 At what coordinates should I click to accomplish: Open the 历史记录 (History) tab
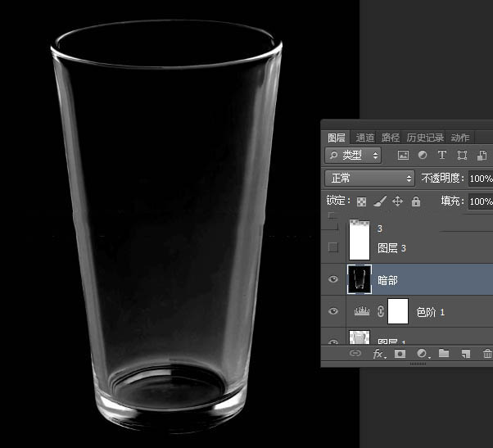[x=425, y=138]
